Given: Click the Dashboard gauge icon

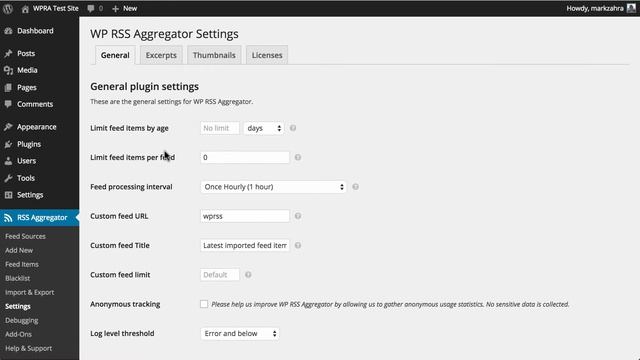Looking at the screenshot, I should [8, 31].
